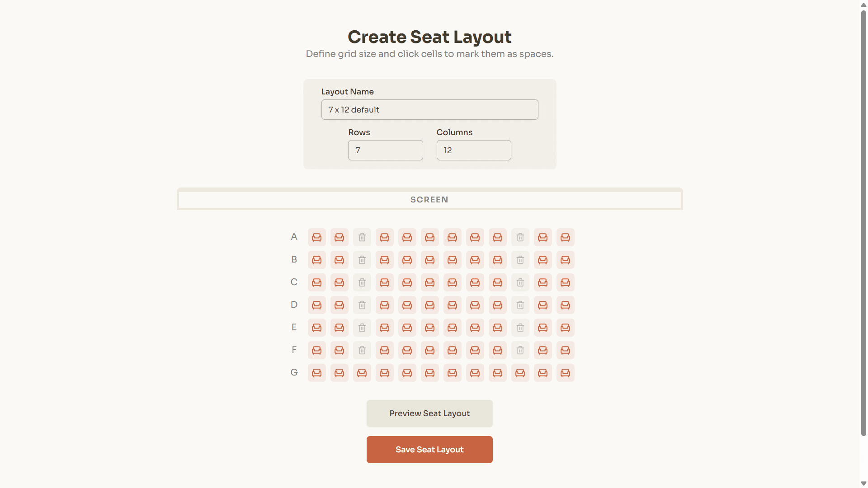Click seat G1 in the bottom row

(316, 373)
